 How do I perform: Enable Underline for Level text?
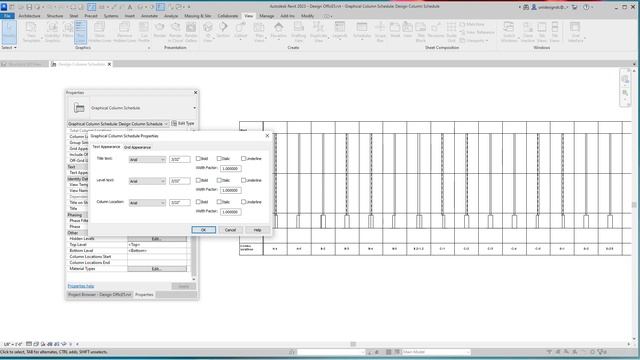pyautogui.click(x=244, y=180)
